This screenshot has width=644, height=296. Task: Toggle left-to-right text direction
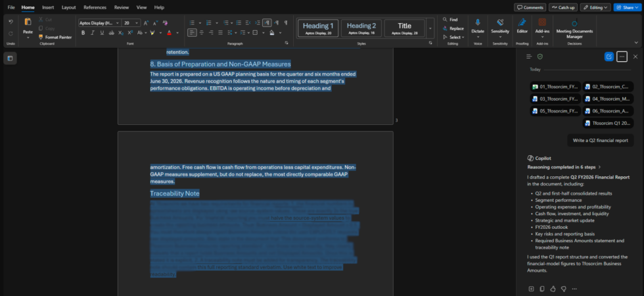tap(267, 22)
